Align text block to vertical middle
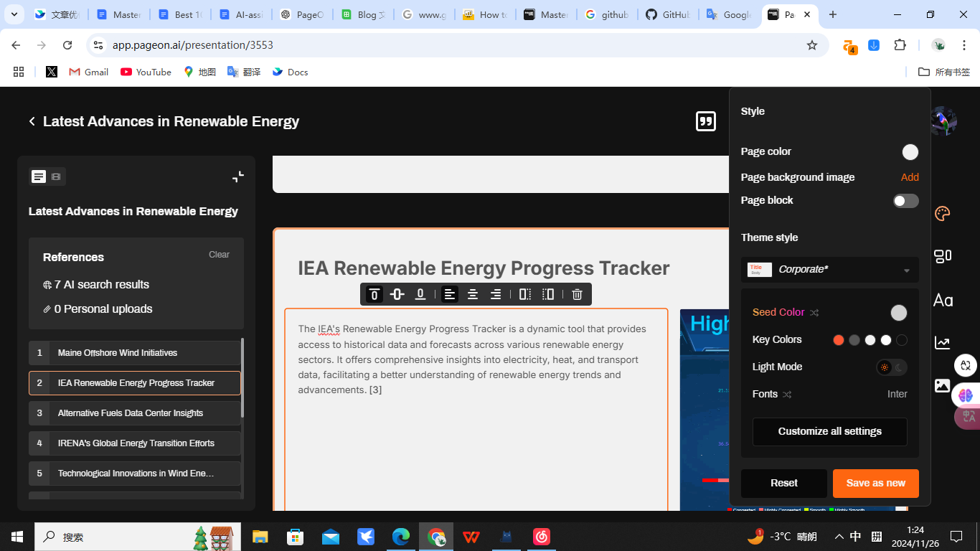The image size is (980, 551). click(397, 294)
